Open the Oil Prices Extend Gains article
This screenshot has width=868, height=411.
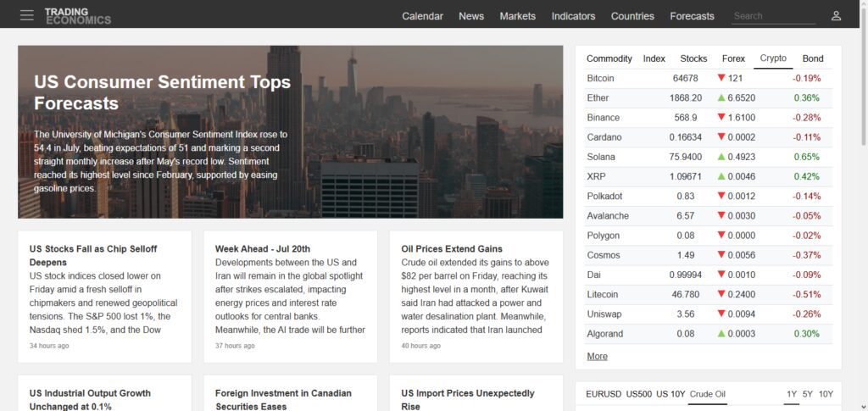[452, 249]
